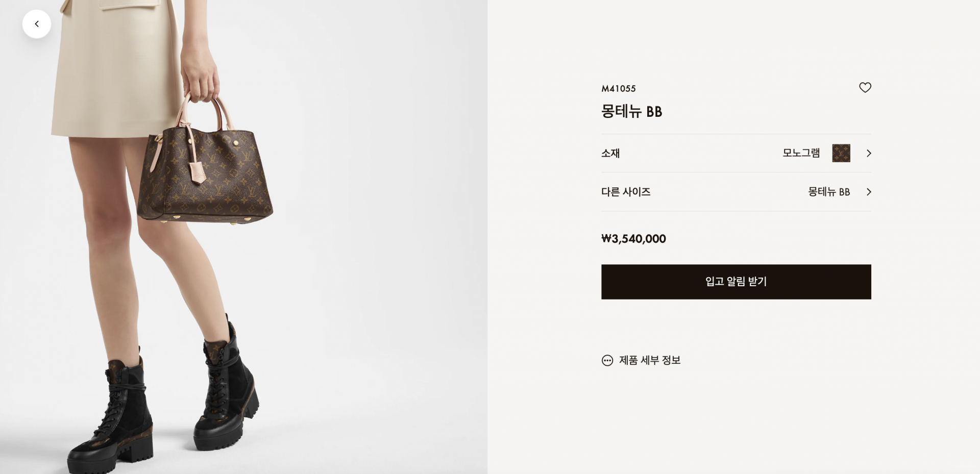Click the circled ellipsis icon
Image resolution: width=980 pixels, height=474 pixels.
pyautogui.click(x=607, y=360)
